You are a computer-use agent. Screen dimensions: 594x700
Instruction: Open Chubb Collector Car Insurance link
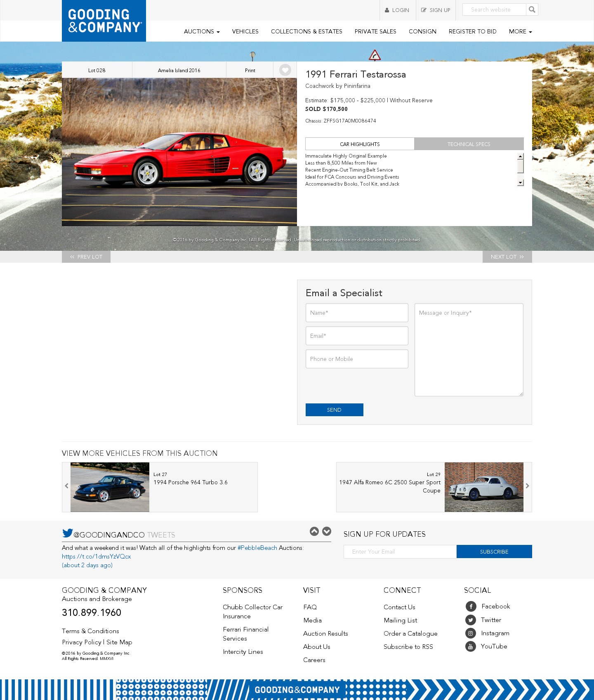click(x=252, y=612)
